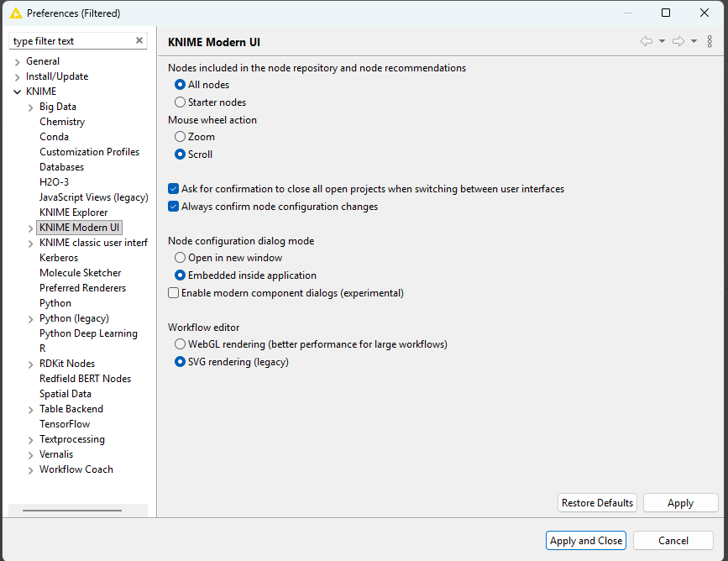This screenshot has width=728, height=561.
Task: Click the back navigation arrow icon
Action: click(x=646, y=41)
